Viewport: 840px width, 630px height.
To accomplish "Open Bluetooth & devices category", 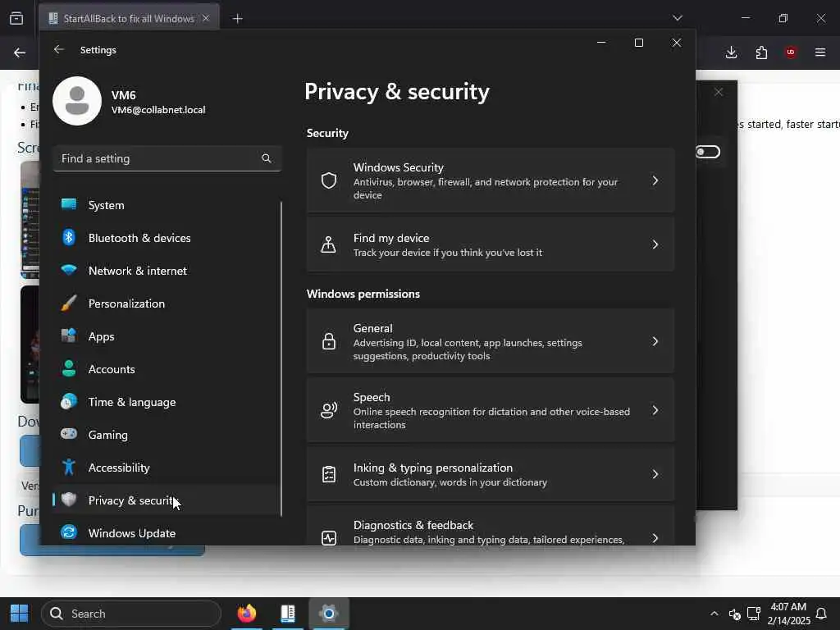I will pyautogui.click(x=166, y=238).
